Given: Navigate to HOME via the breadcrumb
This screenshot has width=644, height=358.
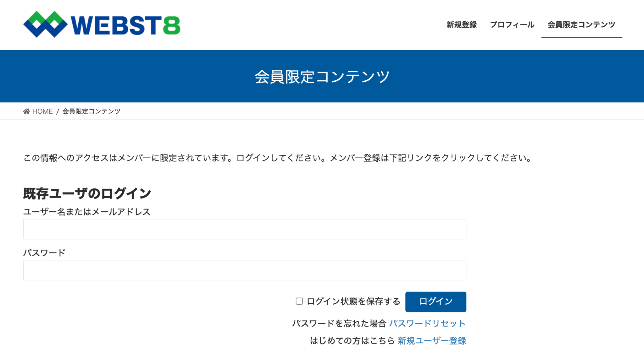Looking at the screenshot, I should point(42,111).
